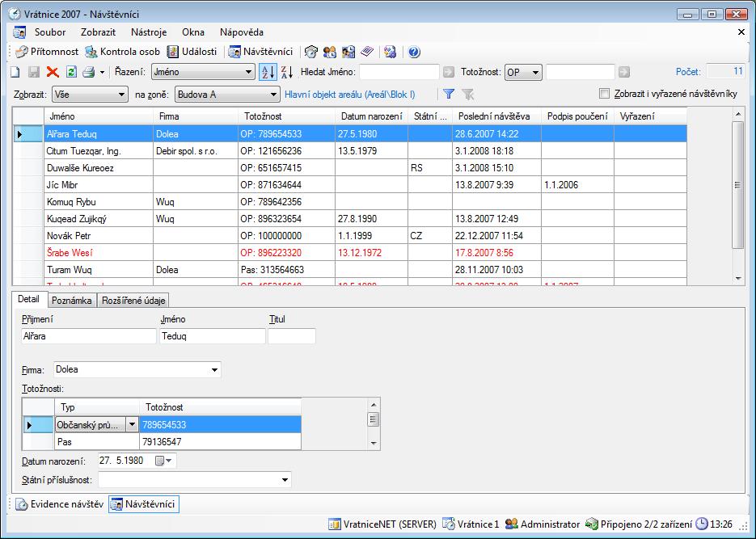Open print options arrow next to printer
The image size is (756, 539).
102,73
